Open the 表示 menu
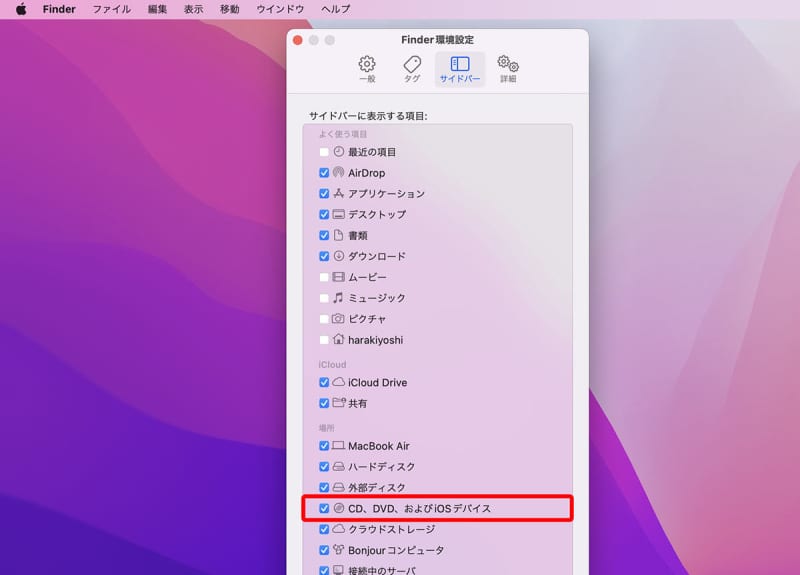Screen dimensions: 800x575 (x=193, y=9)
